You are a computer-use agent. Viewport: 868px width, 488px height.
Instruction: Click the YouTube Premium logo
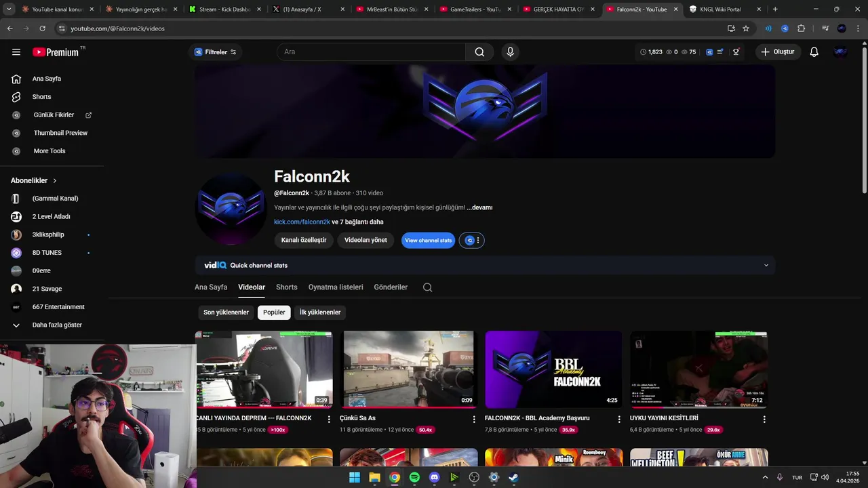tap(56, 52)
